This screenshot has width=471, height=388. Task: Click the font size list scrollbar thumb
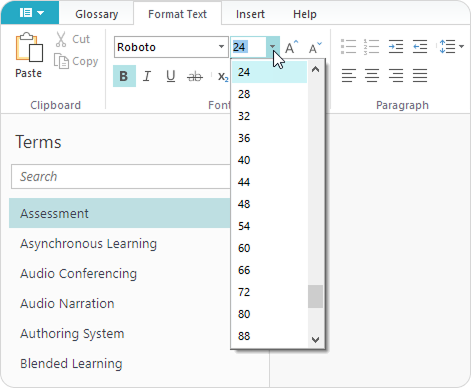pos(315,296)
